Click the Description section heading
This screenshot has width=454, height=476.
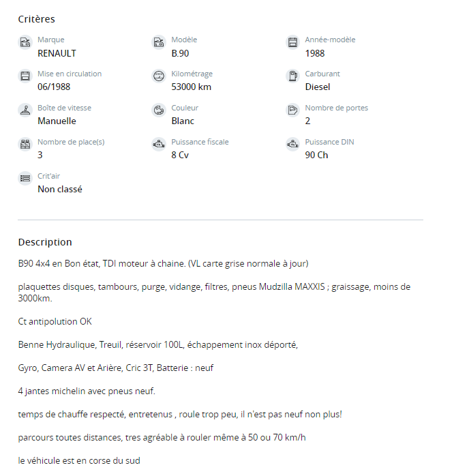(x=45, y=242)
